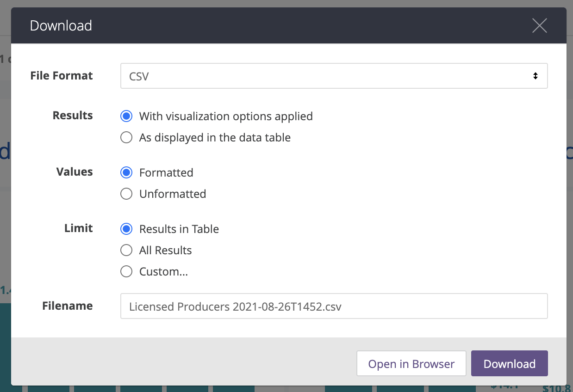Screen dimensions: 573x392
Task: Click into the Filename text field
Action: coord(333,306)
